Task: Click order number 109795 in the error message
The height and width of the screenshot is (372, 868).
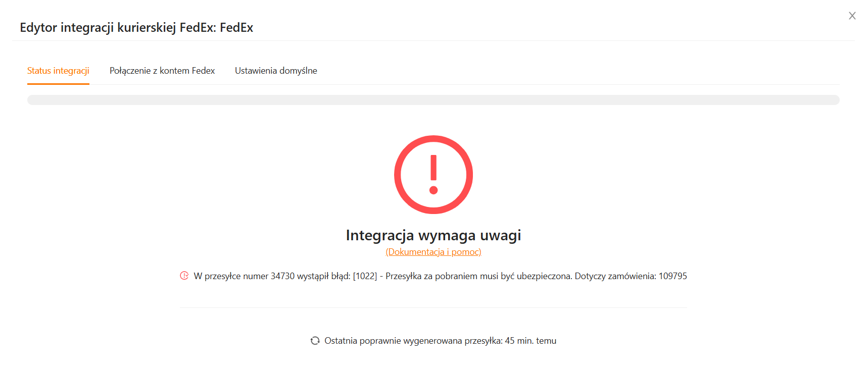Action: point(672,276)
